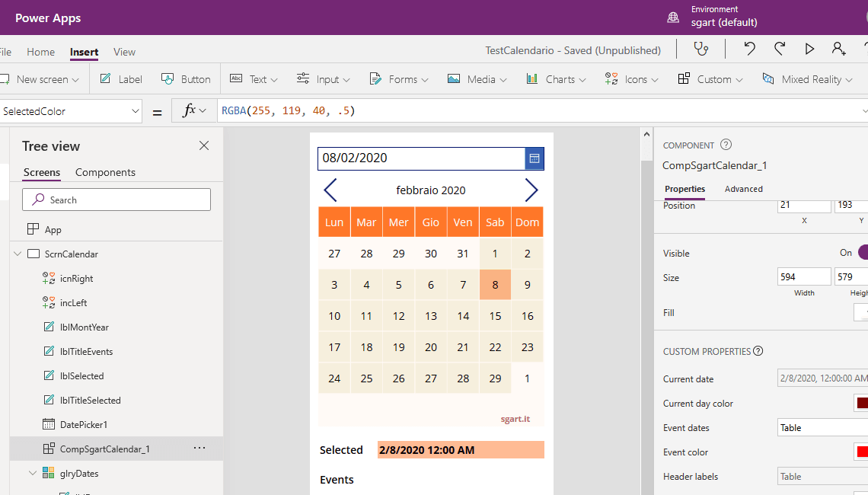
Task: Go to previous month arrow
Action: pos(330,190)
